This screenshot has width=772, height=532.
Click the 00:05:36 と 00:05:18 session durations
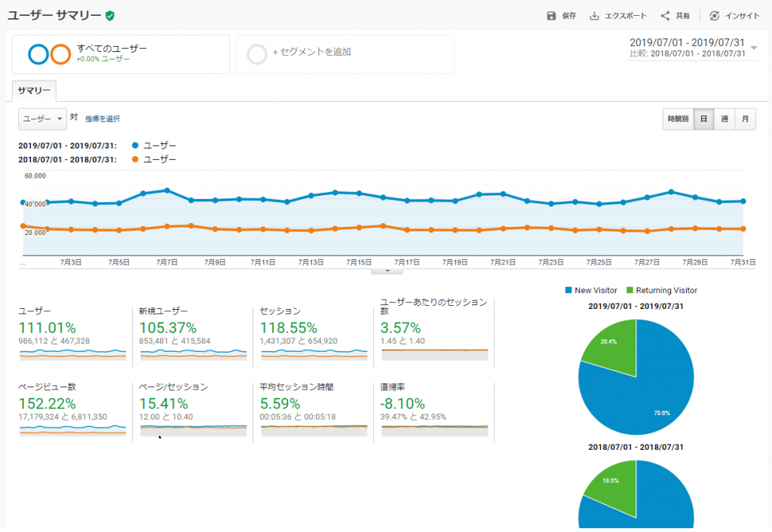pyautogui.click(x=298, y=417)
